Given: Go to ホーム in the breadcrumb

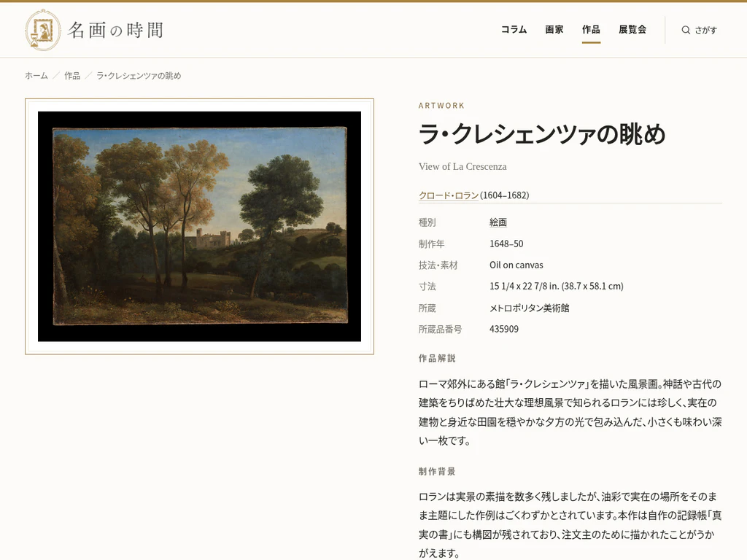Looking at the screenshot, I should (36, 76).
